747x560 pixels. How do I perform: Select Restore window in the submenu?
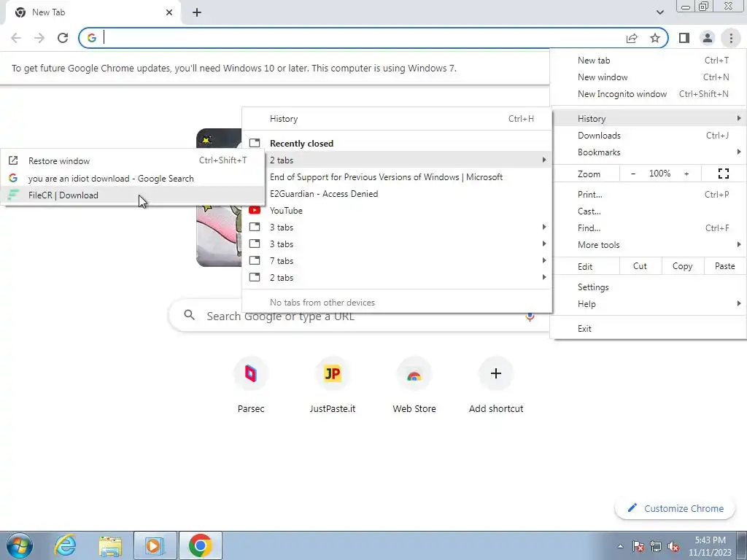point(133,161)
